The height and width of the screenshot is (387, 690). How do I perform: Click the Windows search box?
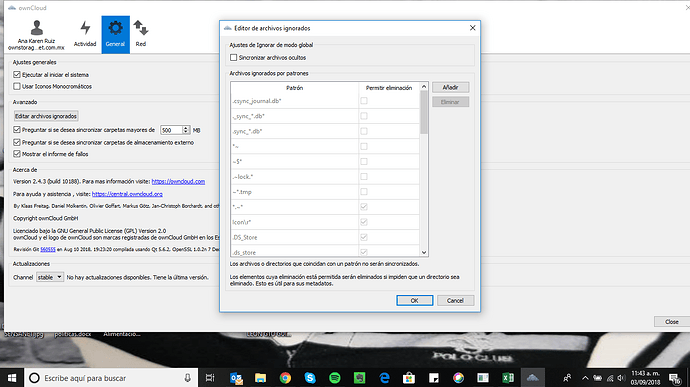(x=110, y=378)
